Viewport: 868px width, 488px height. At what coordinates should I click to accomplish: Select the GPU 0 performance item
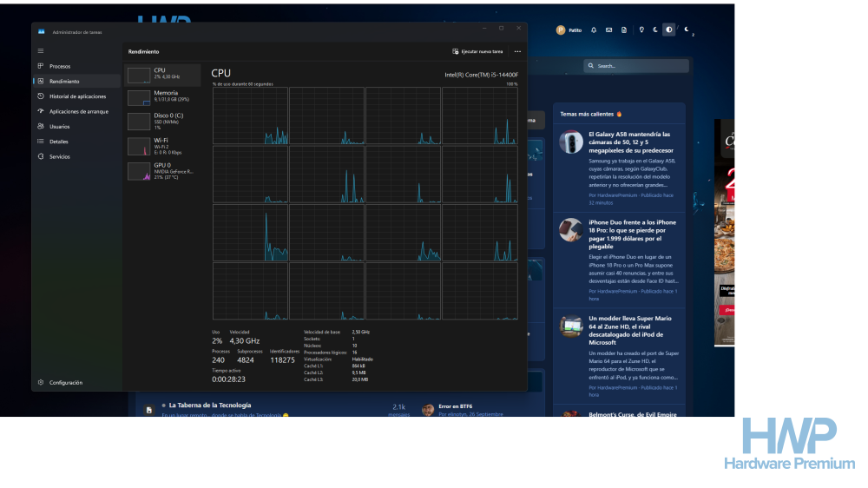[x=163, y=171]
